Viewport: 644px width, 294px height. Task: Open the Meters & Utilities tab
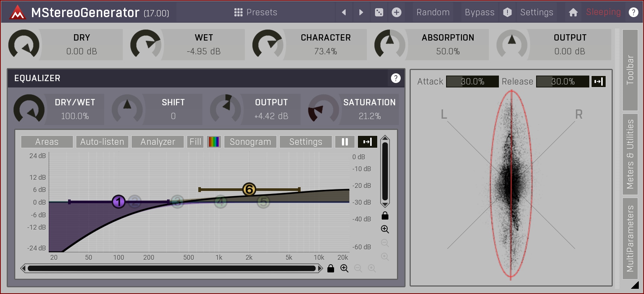click(x=630, y=154)
